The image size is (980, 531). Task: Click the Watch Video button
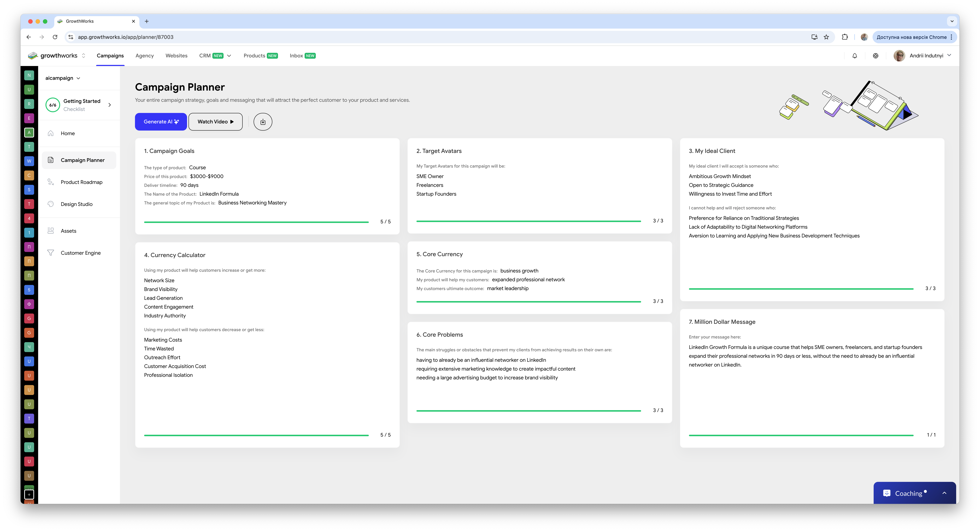(x=215, y=122)
